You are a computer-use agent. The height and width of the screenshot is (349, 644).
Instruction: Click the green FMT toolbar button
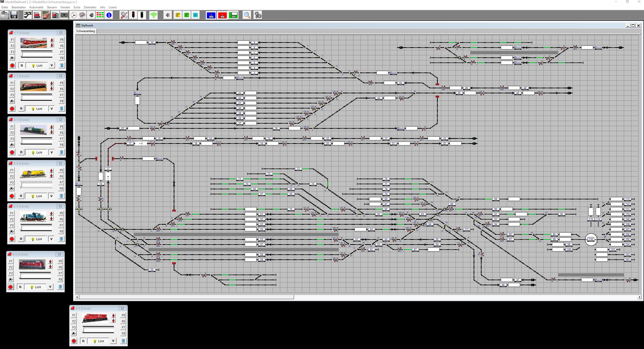click(x=233, y=15)
